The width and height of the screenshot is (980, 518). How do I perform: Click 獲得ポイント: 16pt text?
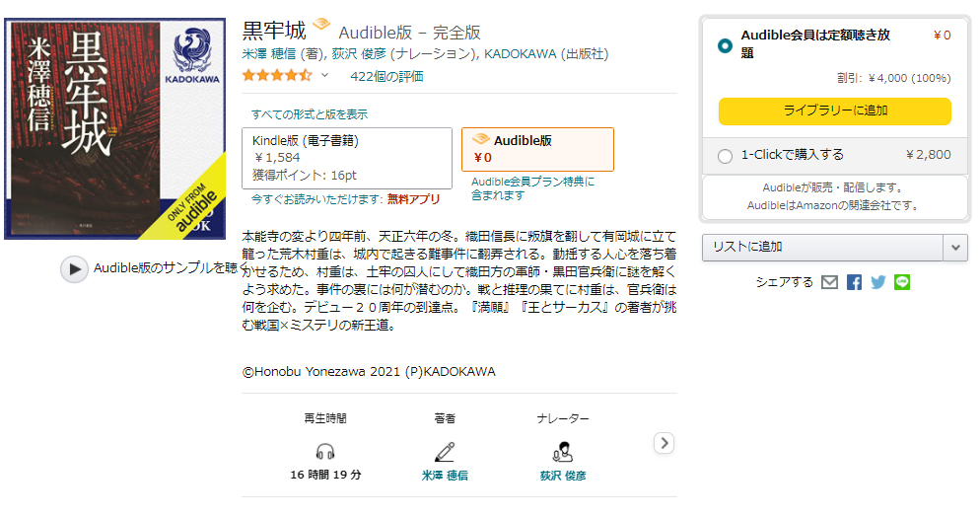(x=305, y=176)
